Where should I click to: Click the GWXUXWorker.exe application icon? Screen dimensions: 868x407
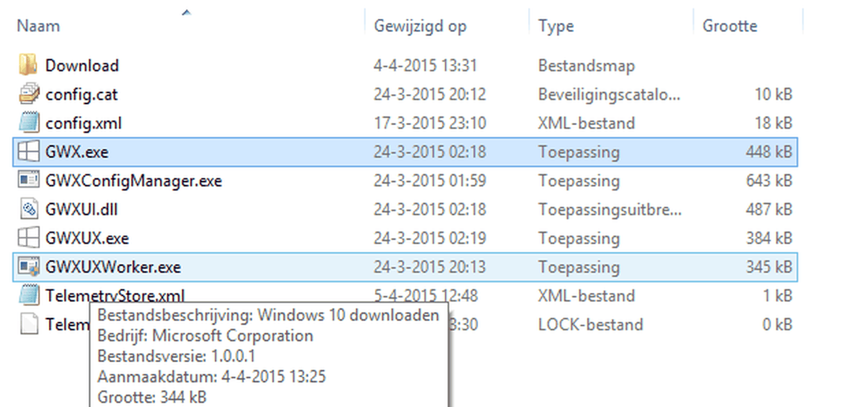point(28,267)
